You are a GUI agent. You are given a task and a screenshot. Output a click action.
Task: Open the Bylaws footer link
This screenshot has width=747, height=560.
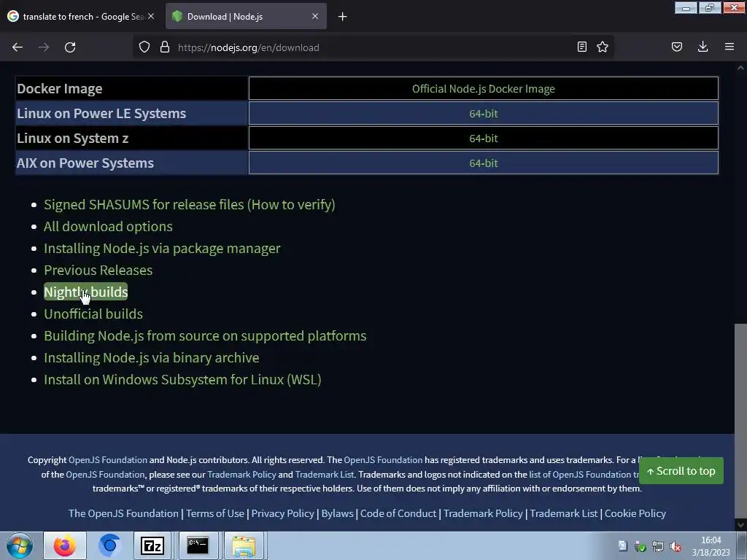[337, 513]
